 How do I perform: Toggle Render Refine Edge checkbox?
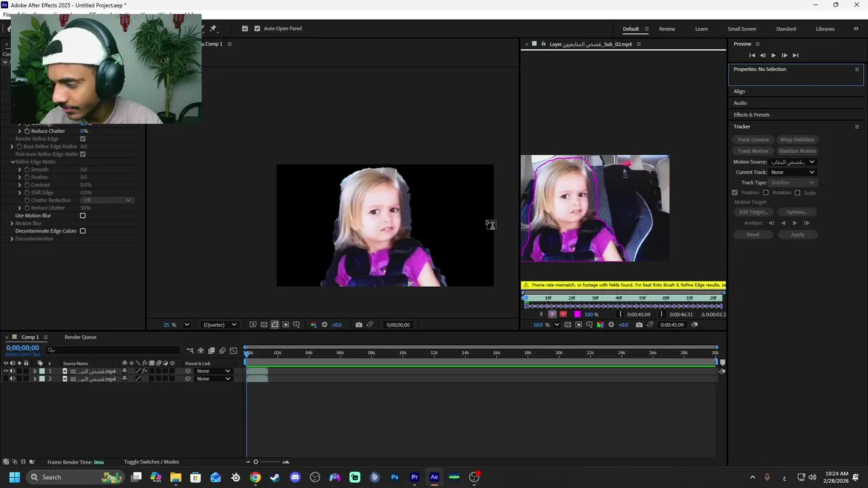(x=83, y=139)
